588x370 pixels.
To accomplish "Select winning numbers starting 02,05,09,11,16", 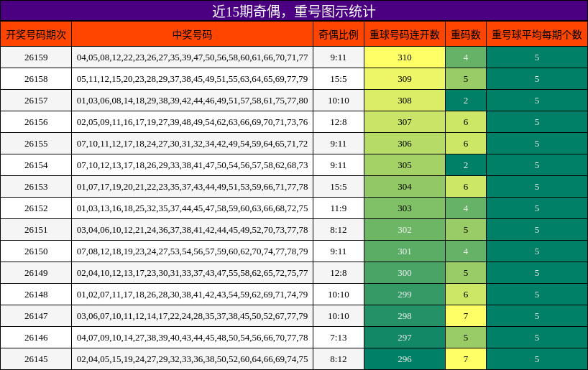I will point(193,122).
